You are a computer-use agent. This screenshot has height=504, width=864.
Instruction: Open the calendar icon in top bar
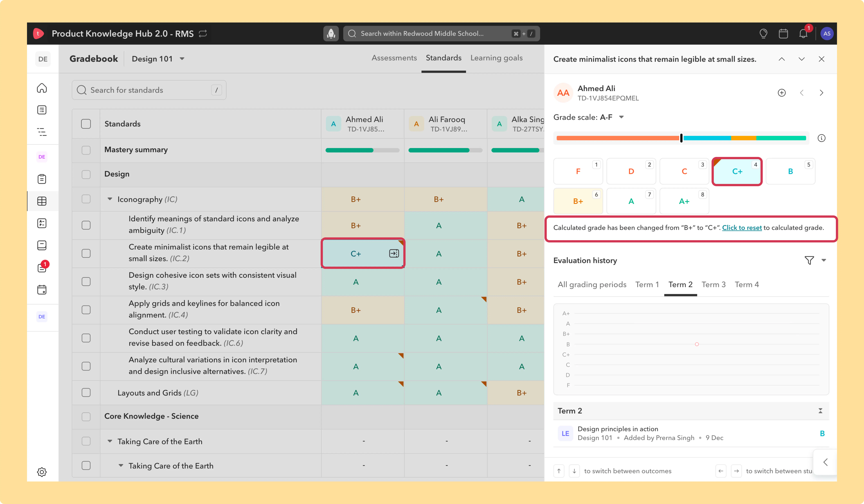[x=783, y=34]
